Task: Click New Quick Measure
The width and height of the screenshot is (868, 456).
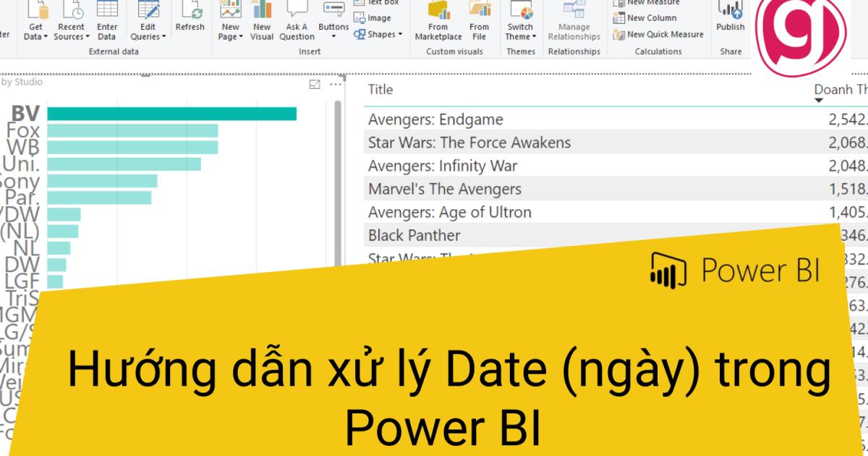Action: (x=655, y=34)
